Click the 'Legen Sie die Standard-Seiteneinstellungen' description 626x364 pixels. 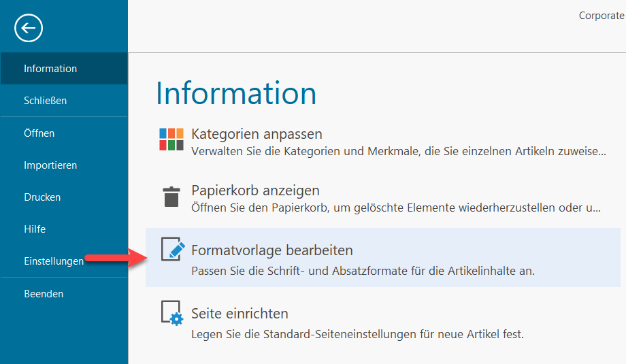click(x=357, y=334)
